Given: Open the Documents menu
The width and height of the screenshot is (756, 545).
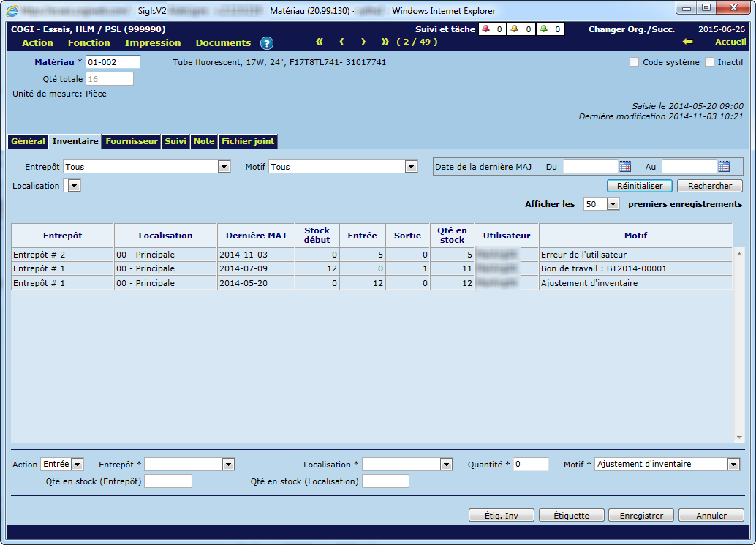Looking at the screenshot, I should [223, 43].
